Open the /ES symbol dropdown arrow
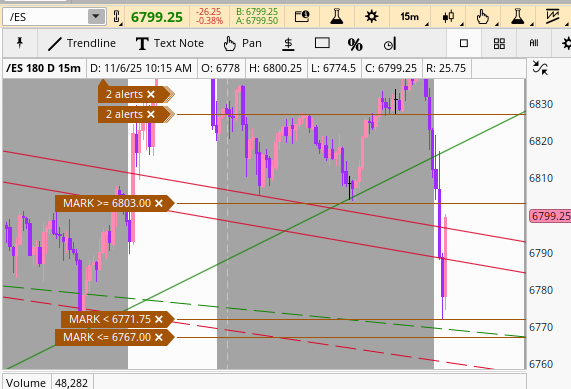Screen dimensions: 571x389 96,16
